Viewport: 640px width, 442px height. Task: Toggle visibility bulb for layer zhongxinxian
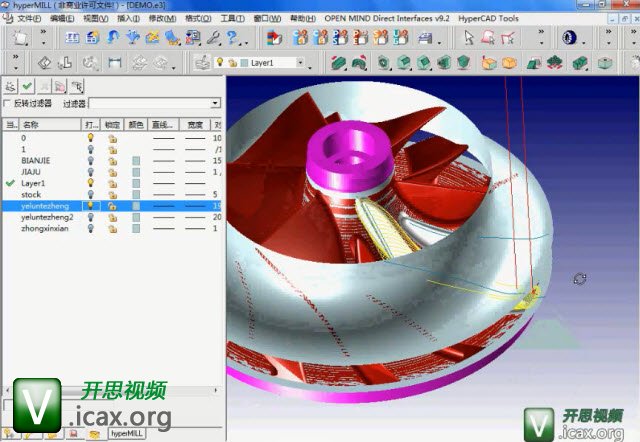point(91,229)
